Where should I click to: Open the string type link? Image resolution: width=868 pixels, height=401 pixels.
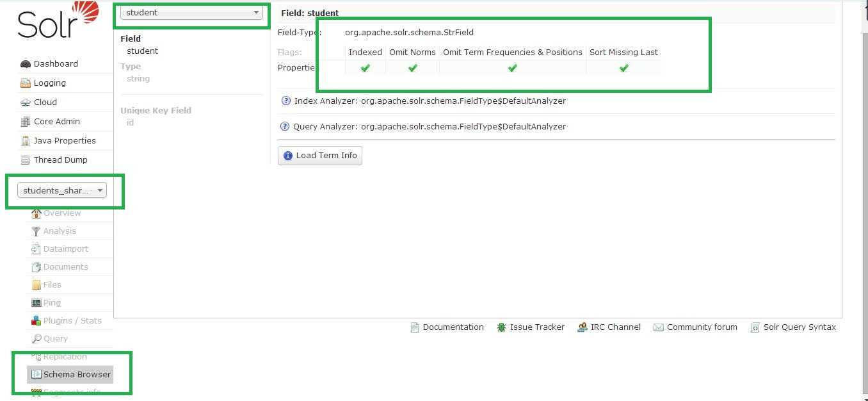click(138, 78)
